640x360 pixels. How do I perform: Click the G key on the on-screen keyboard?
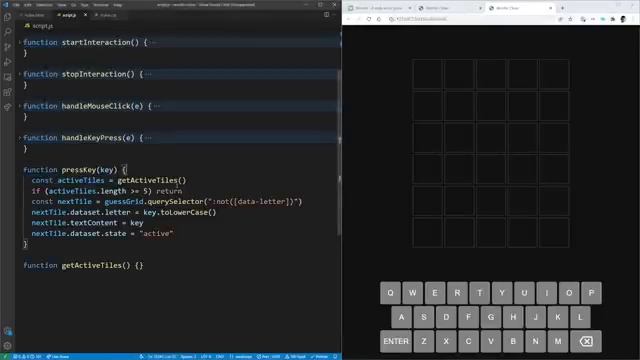(x=491, y=317)
